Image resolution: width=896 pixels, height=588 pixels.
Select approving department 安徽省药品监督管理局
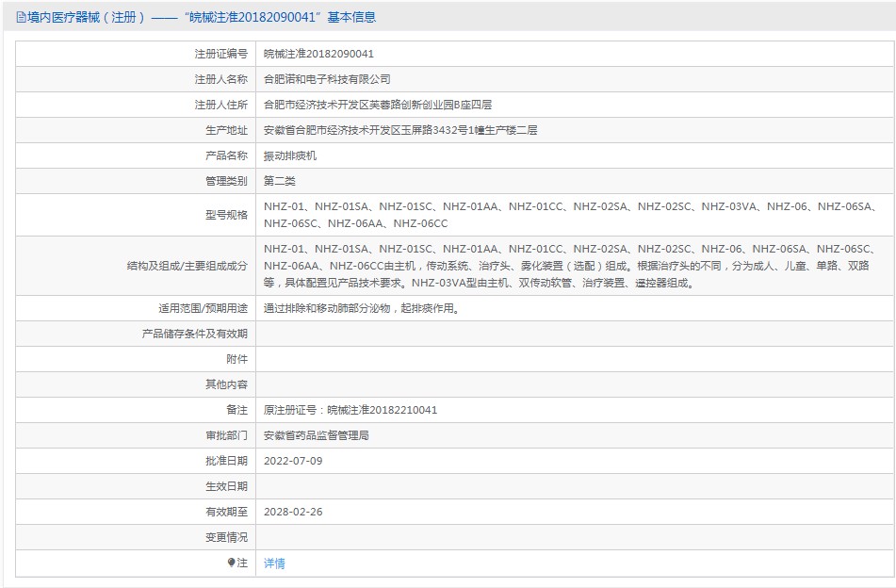(x=316, y=435)
